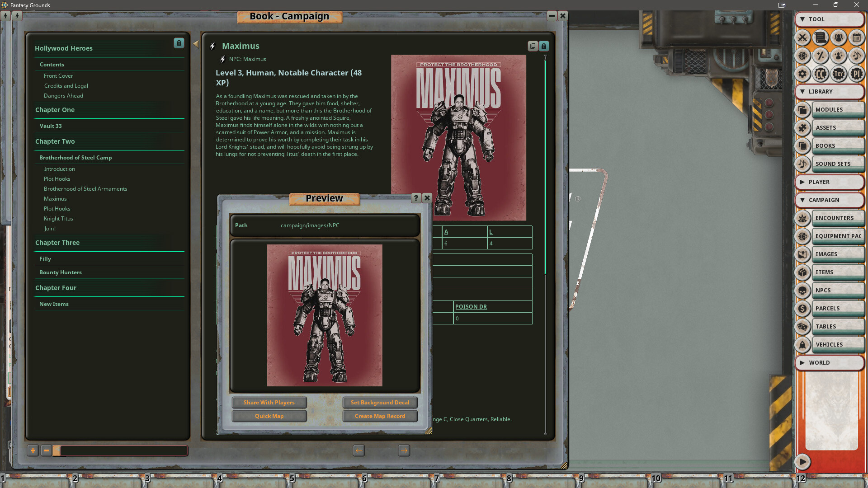Open the sound playback music-notes tool

(x=856, y=56)
